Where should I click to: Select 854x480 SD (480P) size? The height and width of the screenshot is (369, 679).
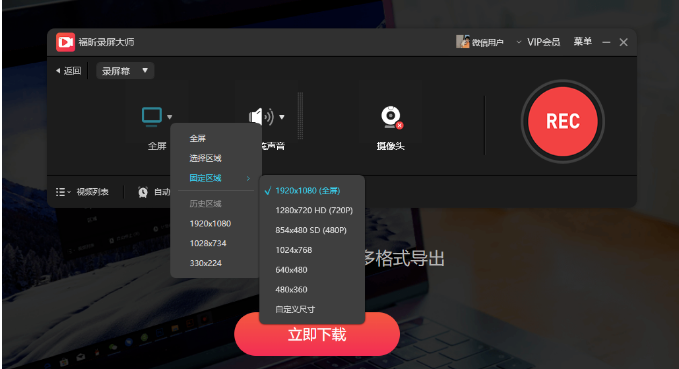coord(312,230)
